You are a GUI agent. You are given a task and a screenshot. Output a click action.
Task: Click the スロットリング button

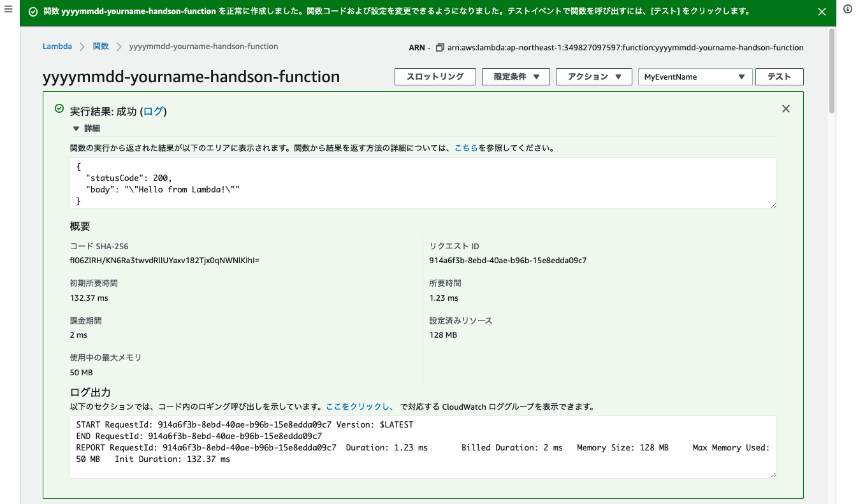click(x=435, y=76)
